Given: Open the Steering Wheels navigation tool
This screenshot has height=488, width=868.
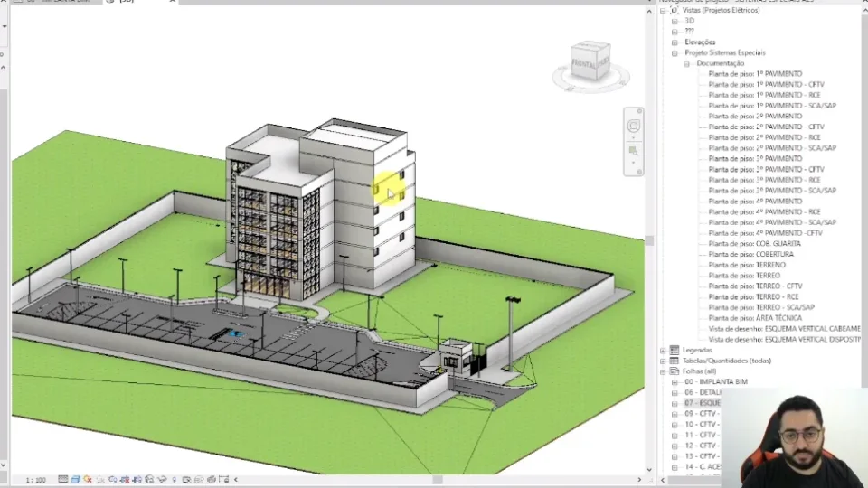Looking at the screenshot, I should 633,126.
